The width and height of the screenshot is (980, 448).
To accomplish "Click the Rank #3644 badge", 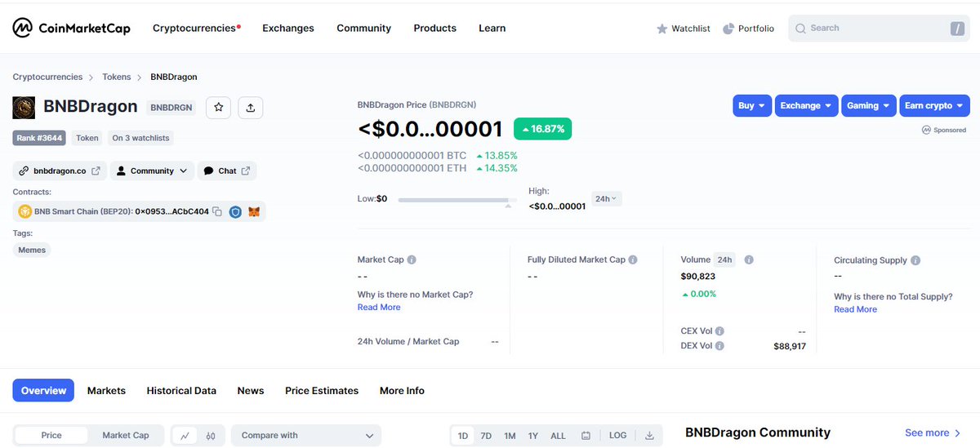I will tap(39, 138).
